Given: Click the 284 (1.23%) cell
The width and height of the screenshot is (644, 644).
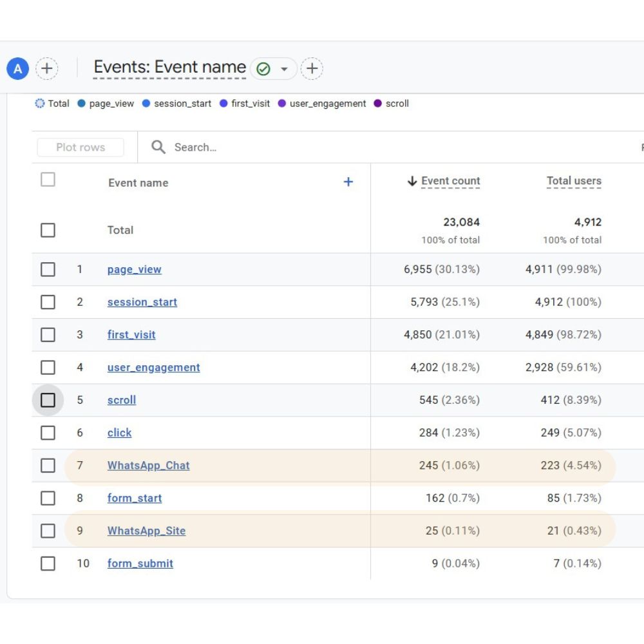Looking at the screenshot, I should pos(450,433).
